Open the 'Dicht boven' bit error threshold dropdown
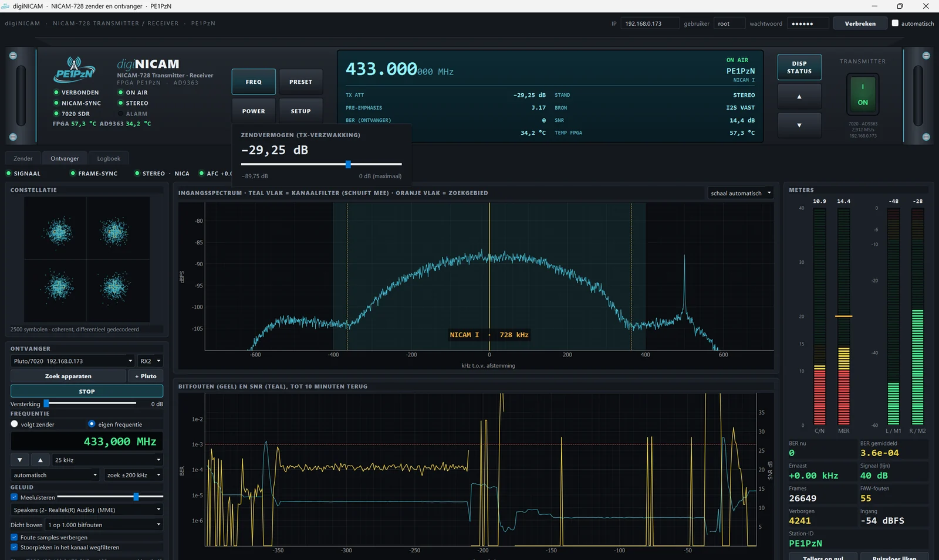This screenshot has width=939, height=560. click(104, 525)
